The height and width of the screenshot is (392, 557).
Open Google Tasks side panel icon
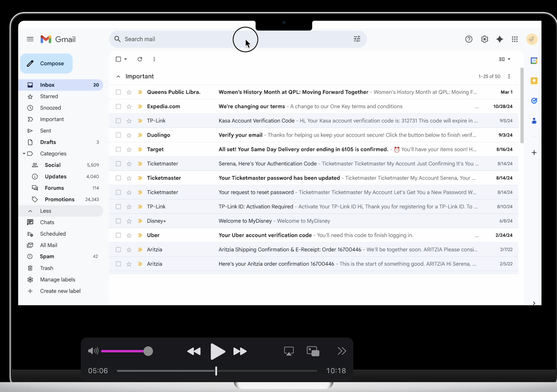coord(534,101)
